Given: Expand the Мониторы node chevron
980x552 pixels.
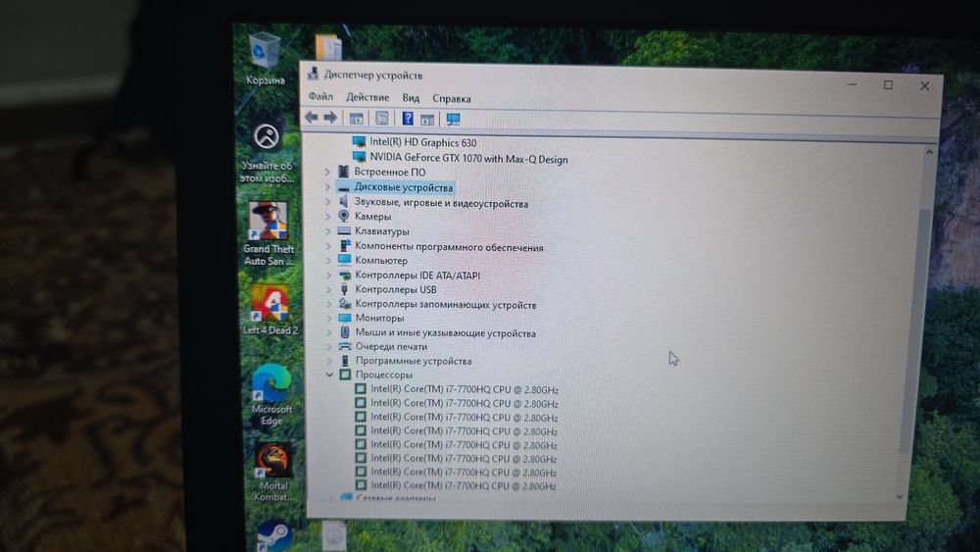Looking at the screenshot, I should (x=328, y=318).
